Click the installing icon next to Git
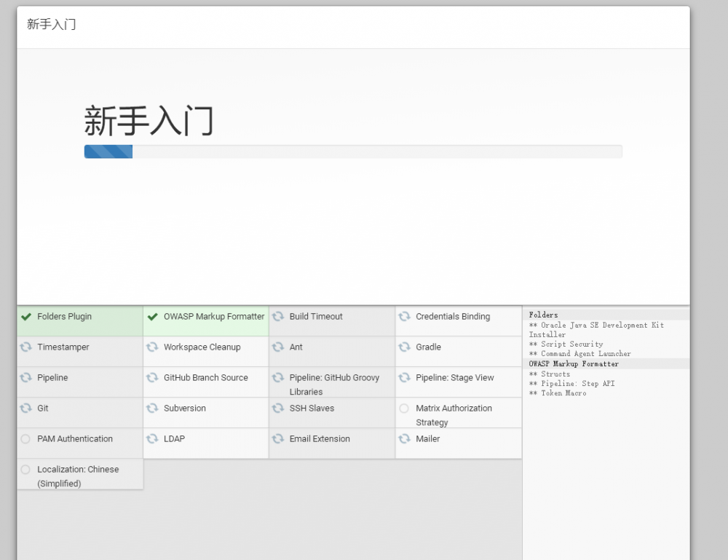Screen dimensions: 728x560 [x=28, y=409]
